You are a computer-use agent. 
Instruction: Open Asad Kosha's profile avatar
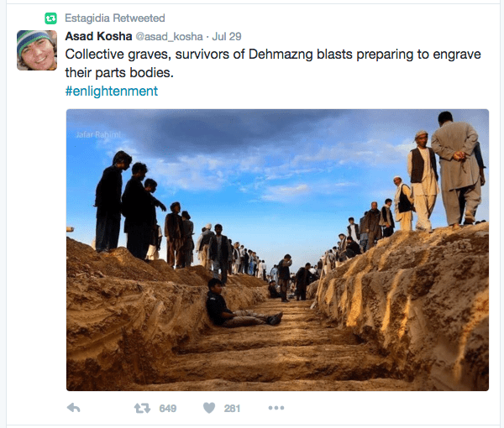click(x=37, y=50)
